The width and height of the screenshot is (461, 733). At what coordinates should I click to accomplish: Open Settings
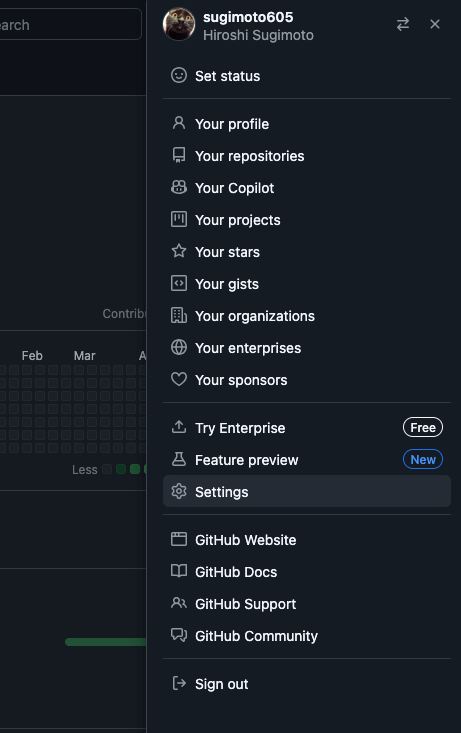tap(307, 491)
